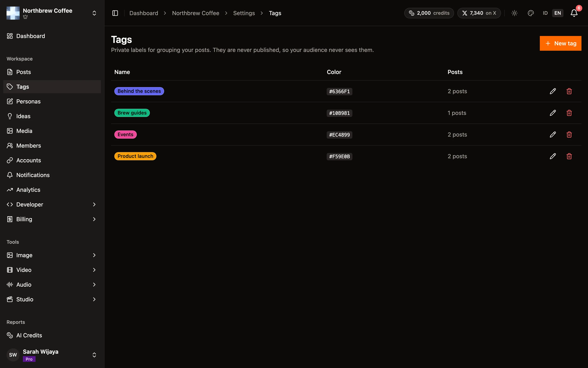Expand the Studio tools section
588x368 pixels.
coord(52,299)
